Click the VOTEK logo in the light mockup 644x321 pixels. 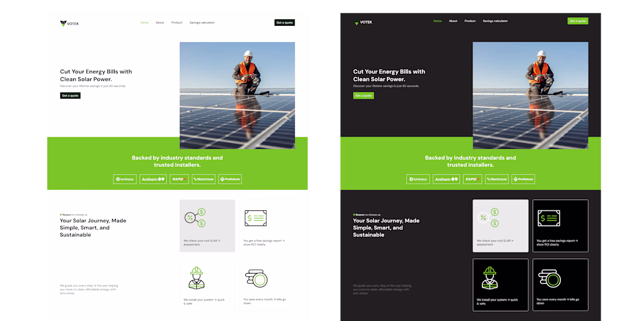click(x=69, y=23)
